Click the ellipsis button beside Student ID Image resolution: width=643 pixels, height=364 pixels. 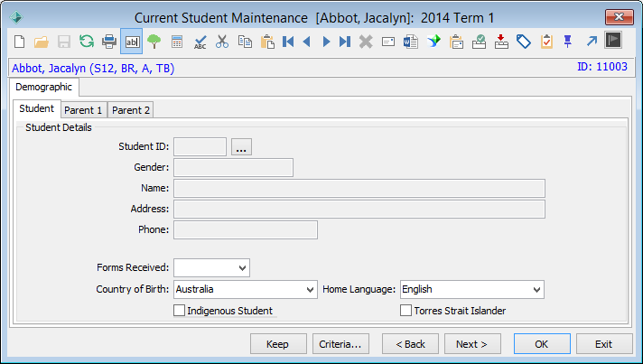point(241,146)
